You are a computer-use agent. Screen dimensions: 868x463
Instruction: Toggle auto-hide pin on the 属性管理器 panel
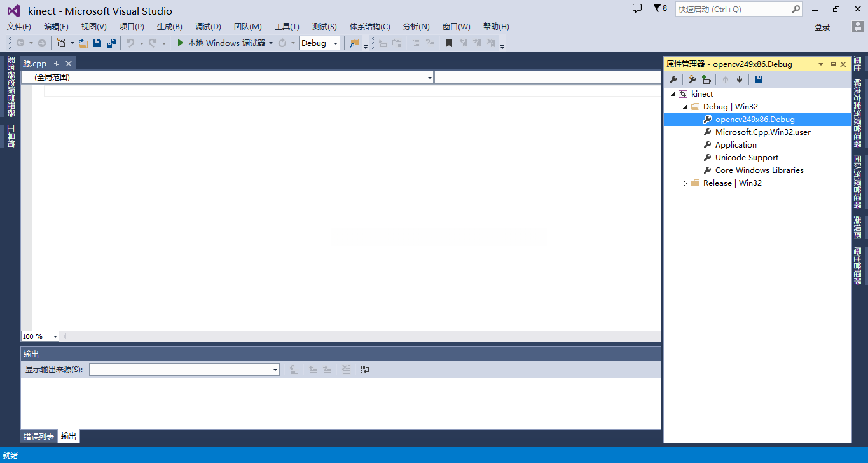[832, 64]
